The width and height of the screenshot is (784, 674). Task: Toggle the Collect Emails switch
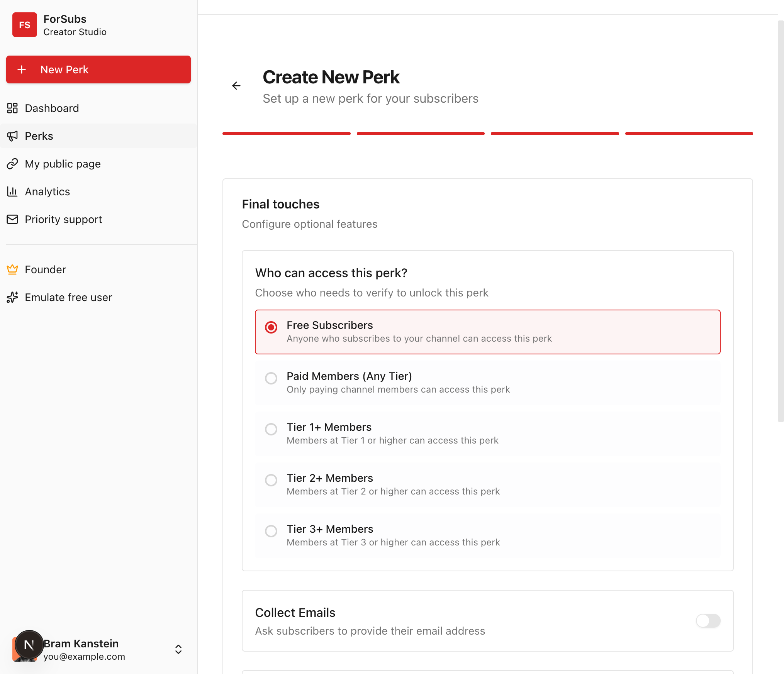click(708, 621)
